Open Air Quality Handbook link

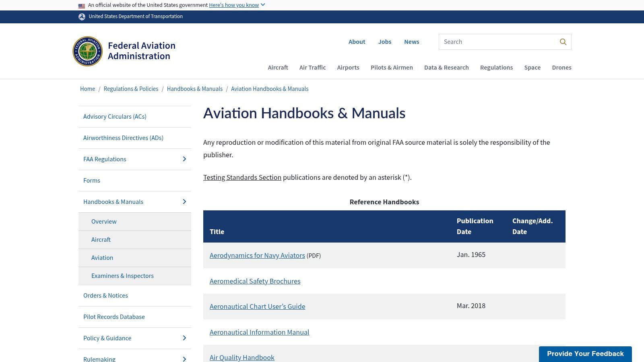pyautogui.click(x=242, y=358)
